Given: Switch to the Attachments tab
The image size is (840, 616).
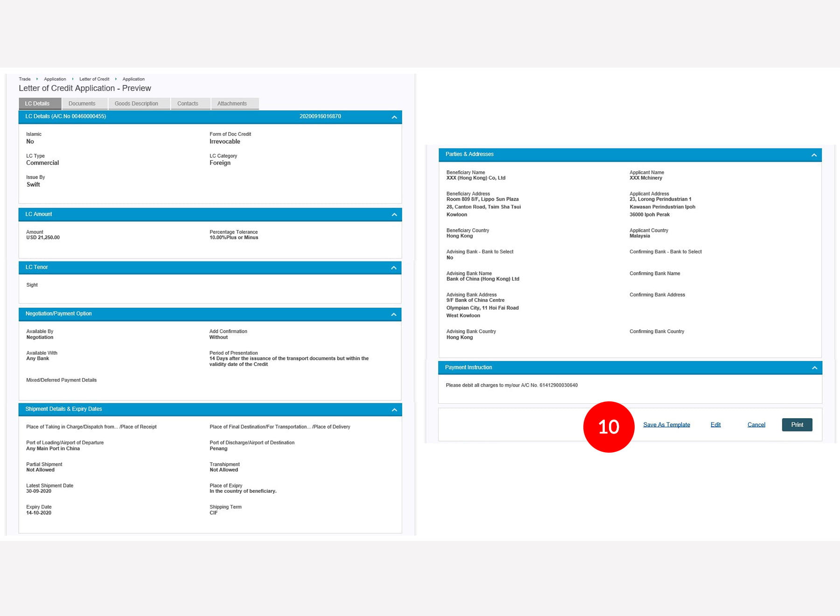Looking at the screenshot, I should 232,104.
